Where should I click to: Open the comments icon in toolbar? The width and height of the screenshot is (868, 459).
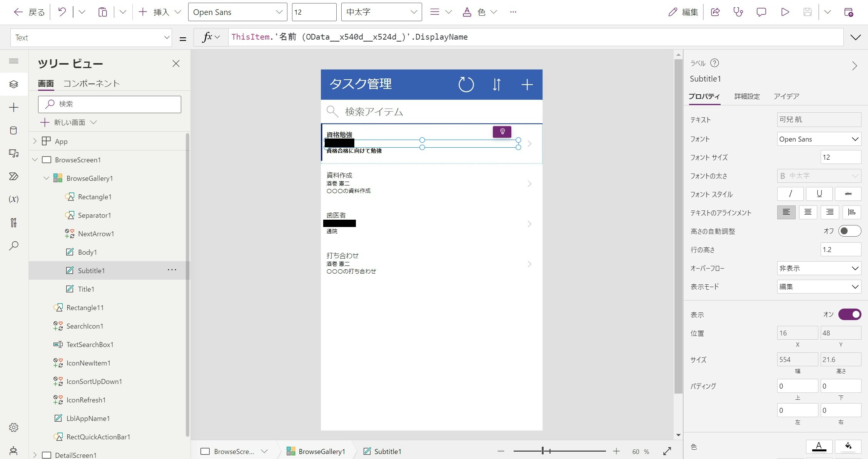[761, 12]
